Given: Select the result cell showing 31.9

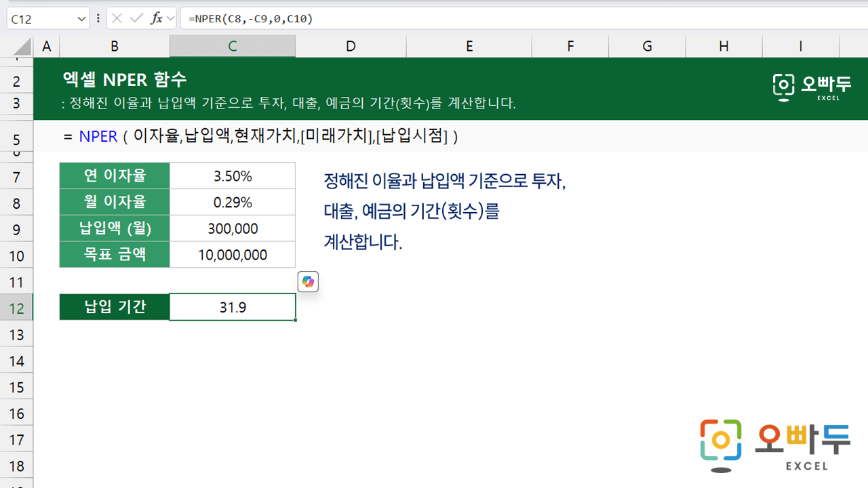Looking at the screenshot, I should tap(232, 308).
